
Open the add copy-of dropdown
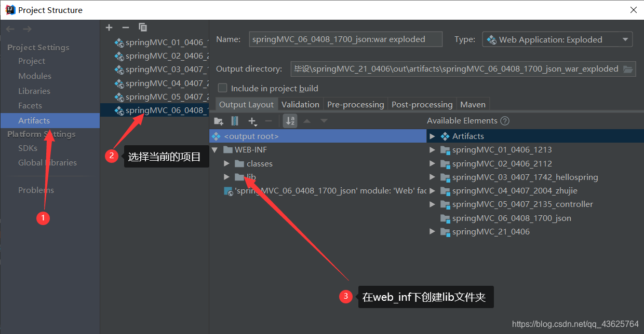[252, 121]
